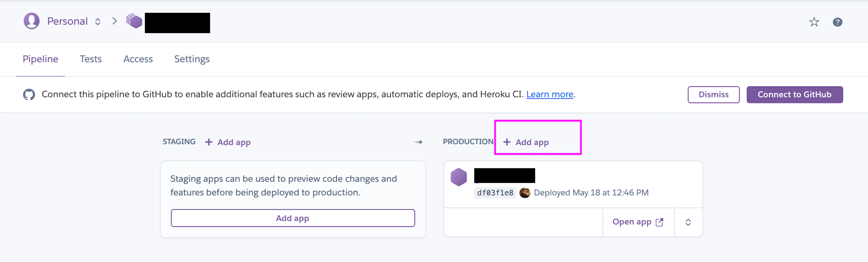This screenshot has width=868, height=262.
Task: Click the production app hexagon icon
Action: pyautogui.click(x=459, y=177)
